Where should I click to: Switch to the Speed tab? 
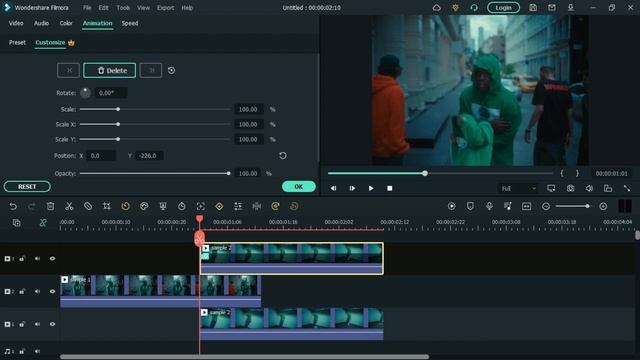(x=130, y=23)
